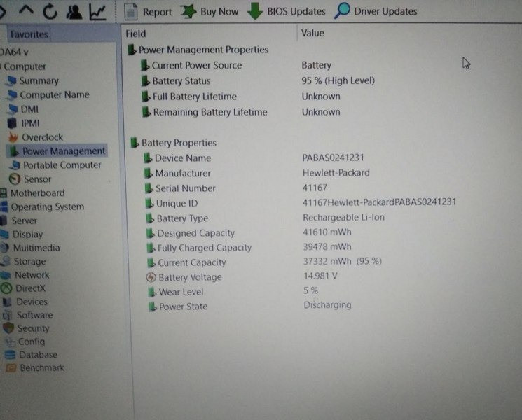
Task: Click the Refresh toolbar icon
Action: (x=50, y=11)
